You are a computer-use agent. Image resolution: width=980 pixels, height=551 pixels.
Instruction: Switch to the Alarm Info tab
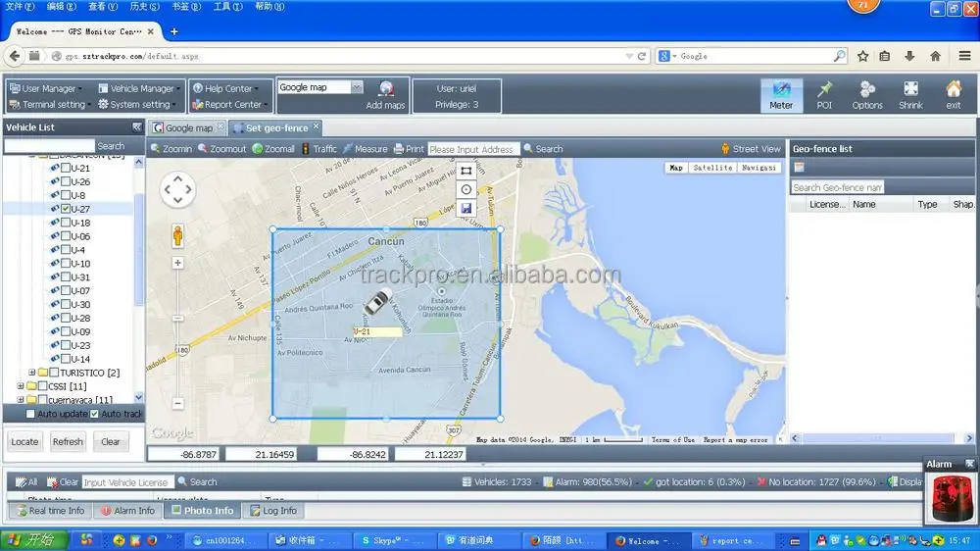127,511
